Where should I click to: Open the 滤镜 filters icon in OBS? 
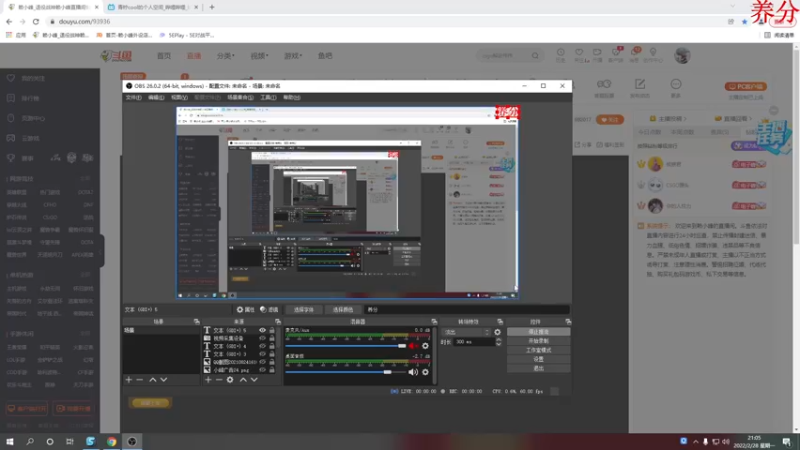coord(263,309)
